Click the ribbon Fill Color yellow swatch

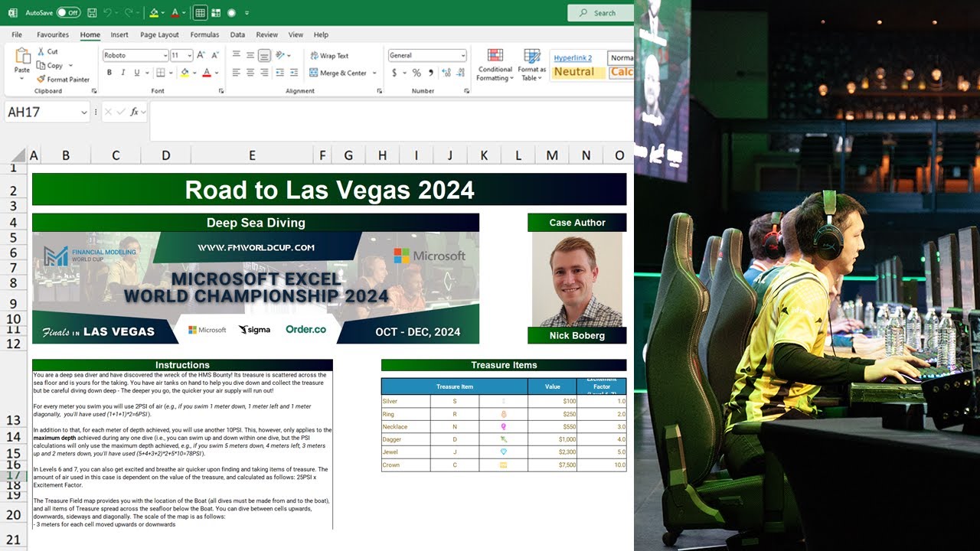click(184, 73)
